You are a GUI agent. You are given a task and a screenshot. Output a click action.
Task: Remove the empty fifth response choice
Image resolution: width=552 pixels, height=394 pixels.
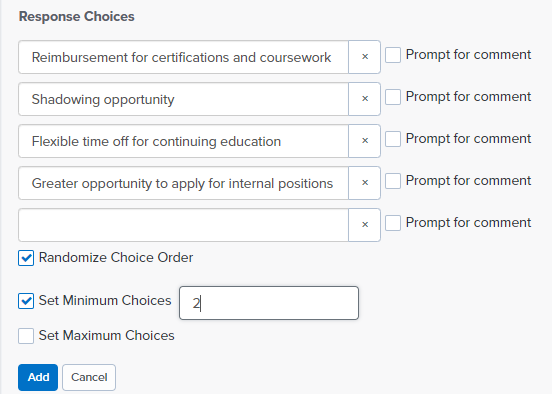[365, 224]
